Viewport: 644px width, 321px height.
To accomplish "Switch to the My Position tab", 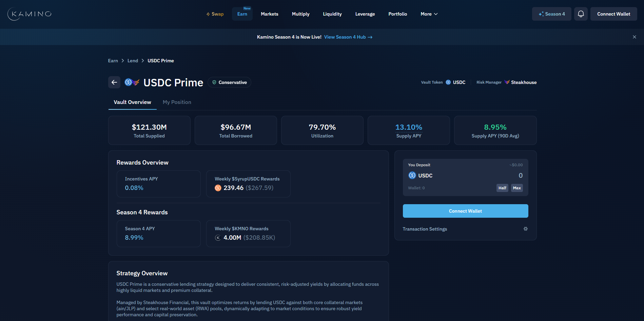I will click(177, 102).
